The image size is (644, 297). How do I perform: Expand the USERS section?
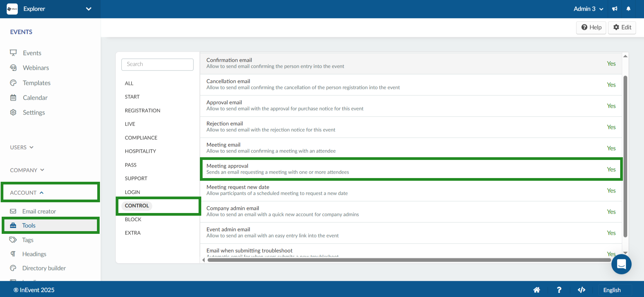21,147
